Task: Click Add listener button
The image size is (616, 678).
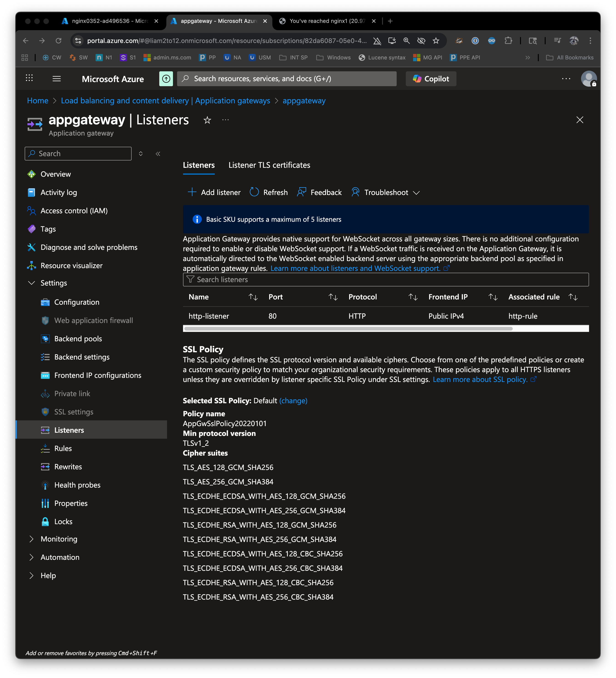Action: [x=214, y=192]
